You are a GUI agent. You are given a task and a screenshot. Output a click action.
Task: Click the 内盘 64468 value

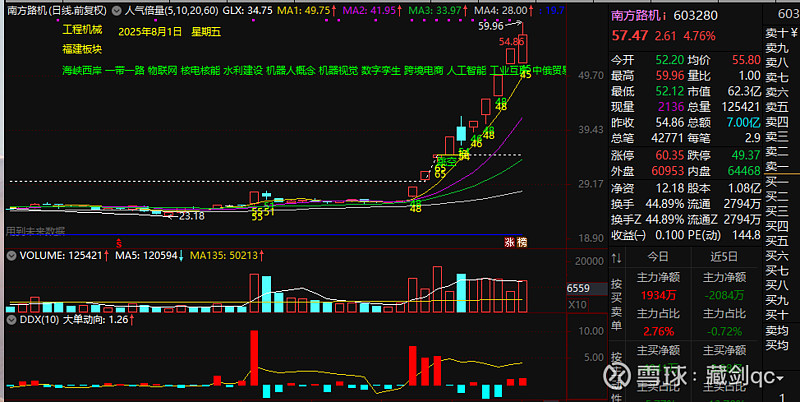(743, 171)
